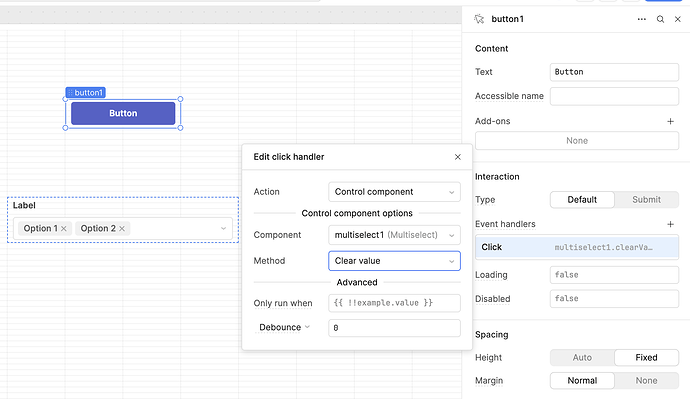This screenshot has width=690, height=399.
Task: Expand the multiselect dropdown chevron on canvas
Action: coord(223,228)
